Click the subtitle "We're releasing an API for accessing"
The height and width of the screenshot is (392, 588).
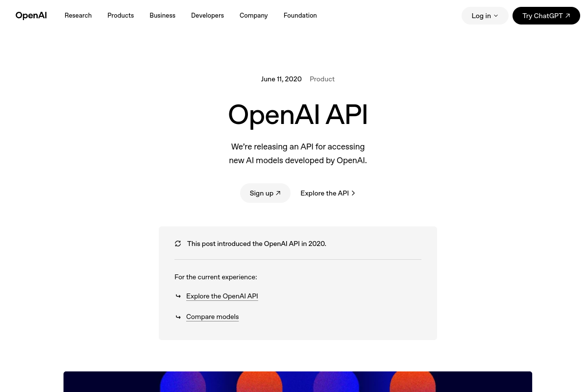298,147
